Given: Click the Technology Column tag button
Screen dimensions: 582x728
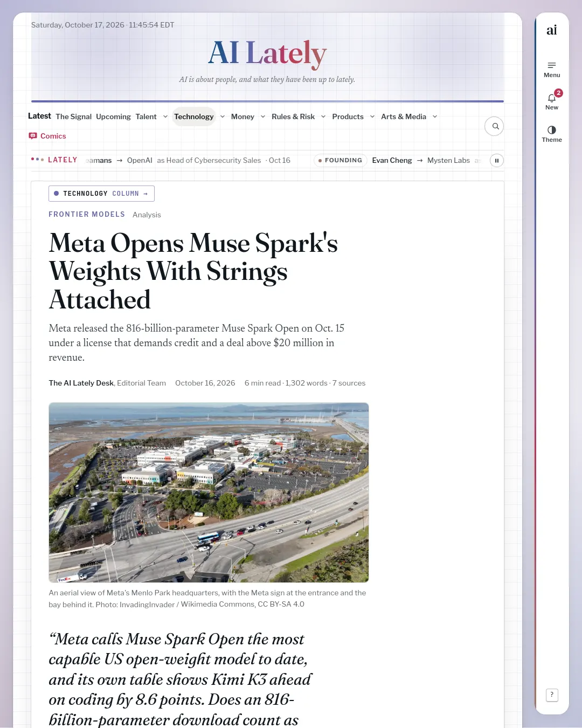Looking at the screenshot, I should (101, 194).
